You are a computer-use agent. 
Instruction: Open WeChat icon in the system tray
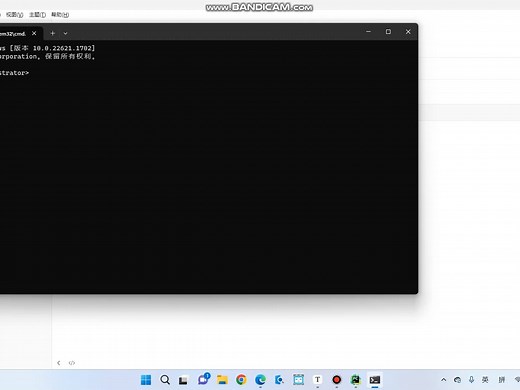(x=457, y=380)
